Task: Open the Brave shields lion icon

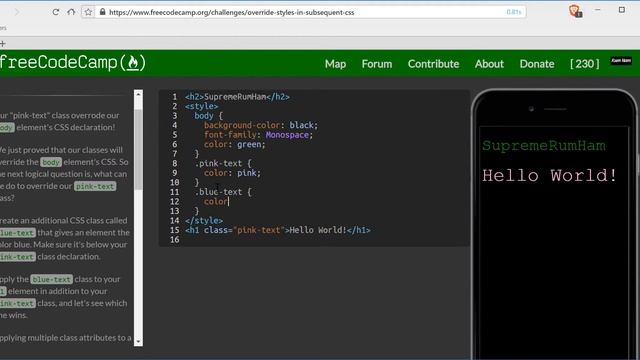Action: (575, 11)
